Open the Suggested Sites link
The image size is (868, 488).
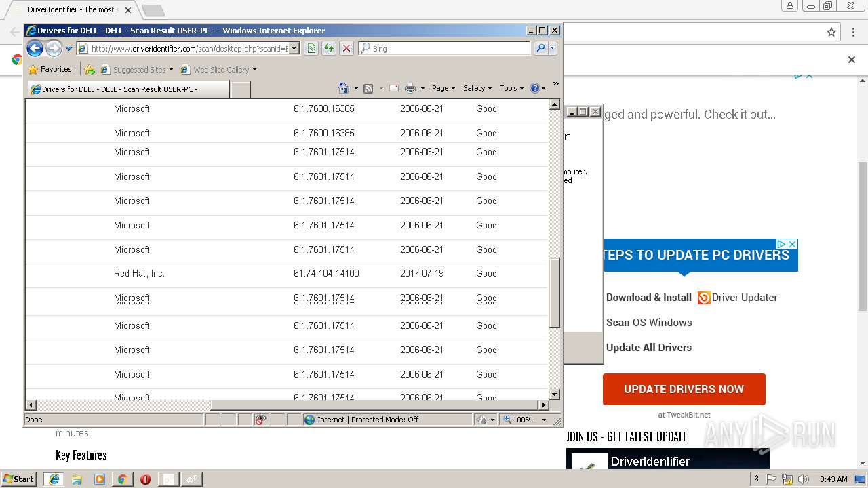[136, 70]
